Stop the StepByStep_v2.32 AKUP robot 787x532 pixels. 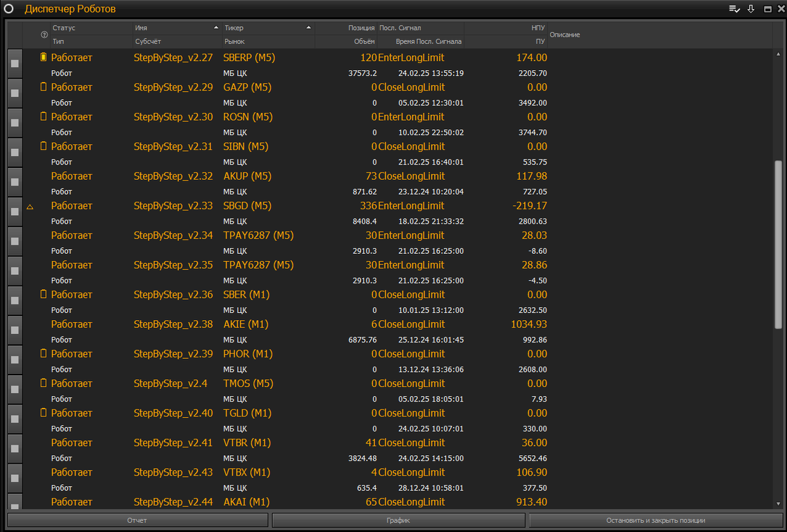click(x=14, y=182)
